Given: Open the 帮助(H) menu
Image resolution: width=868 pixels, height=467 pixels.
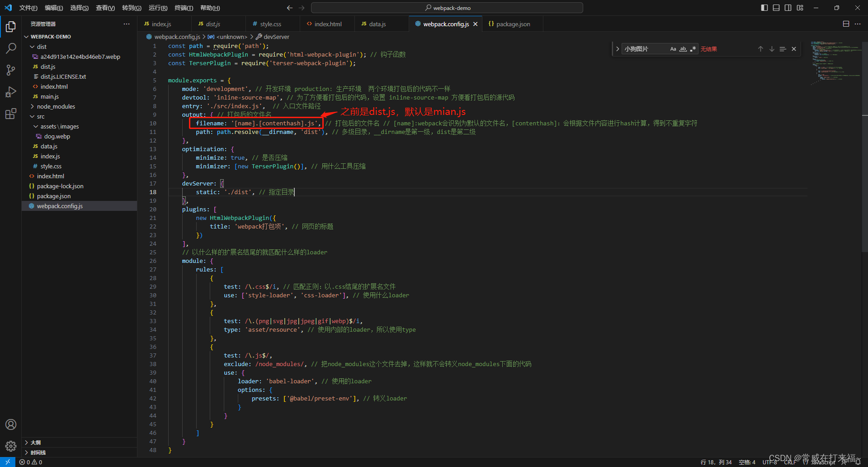Looking at the screenshot, I should 210,8.
